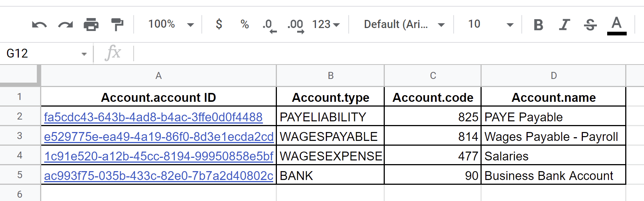The width and height of the screenshot is (644, 201).
Task: Toggle Italic formatting
Action: [x=564, y=25]
